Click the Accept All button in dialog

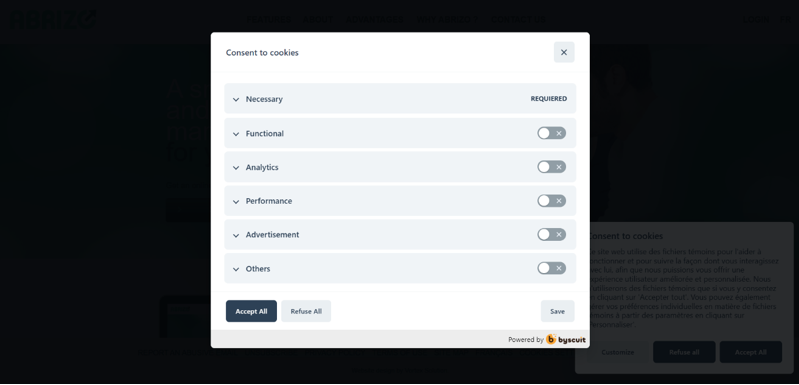pyautogui.click(x=251, y=311)
